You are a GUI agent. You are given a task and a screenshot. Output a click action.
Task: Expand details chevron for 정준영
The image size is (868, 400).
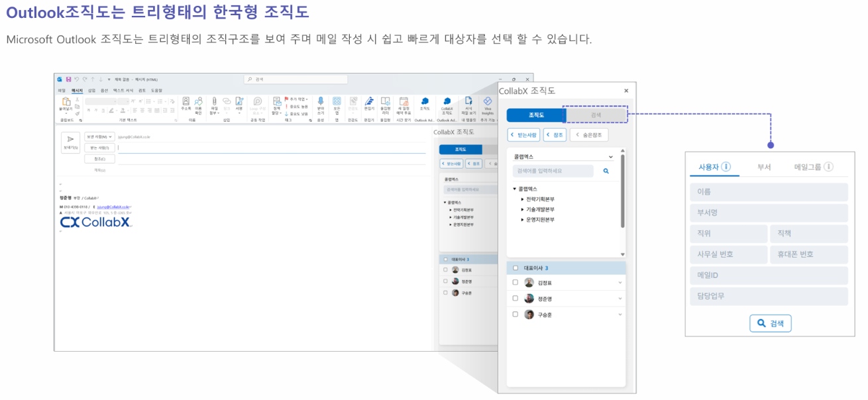click(620, 299)
